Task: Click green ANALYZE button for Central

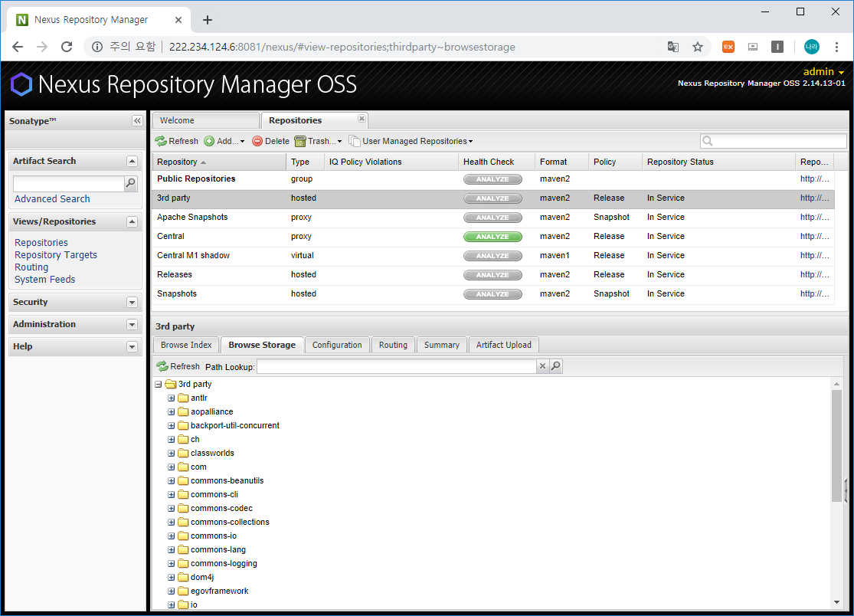Action: pyautogui.click(x=492, y=237)
